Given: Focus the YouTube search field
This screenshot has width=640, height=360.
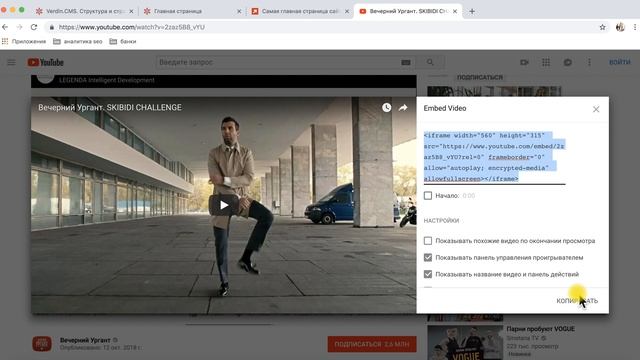Looking at the screenshot, I should 278,62.
